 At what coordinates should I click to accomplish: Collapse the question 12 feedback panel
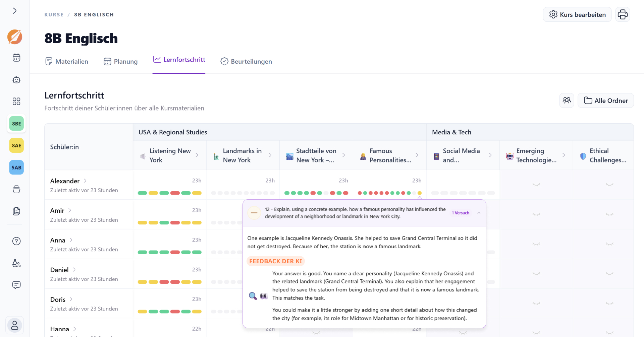click(x=479, y=213)
